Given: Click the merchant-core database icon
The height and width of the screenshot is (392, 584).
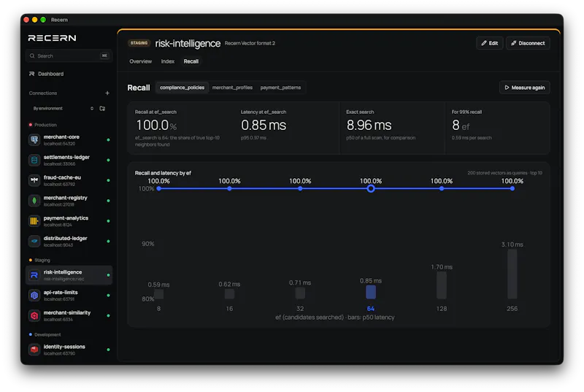Looking at the screenshot, I should click(34, 140).
